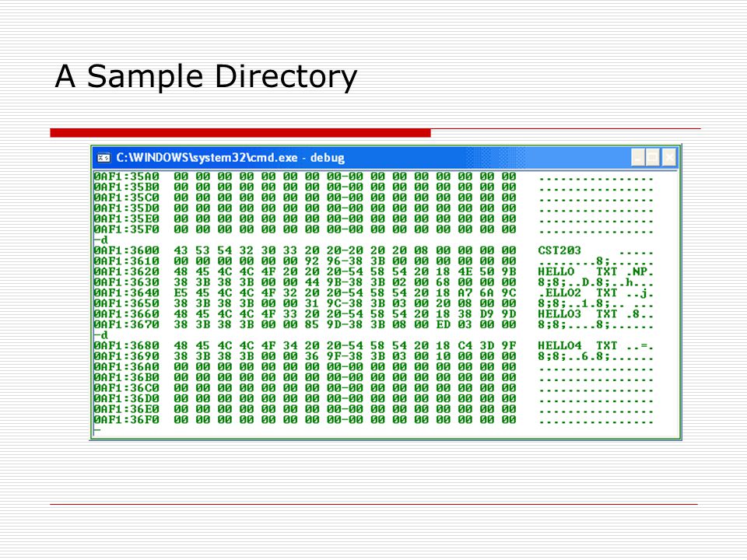This screenshot has height=560, width=747.
Task: Select address 0AF1:3620 in the dump
Action: (x=126, y=271)
